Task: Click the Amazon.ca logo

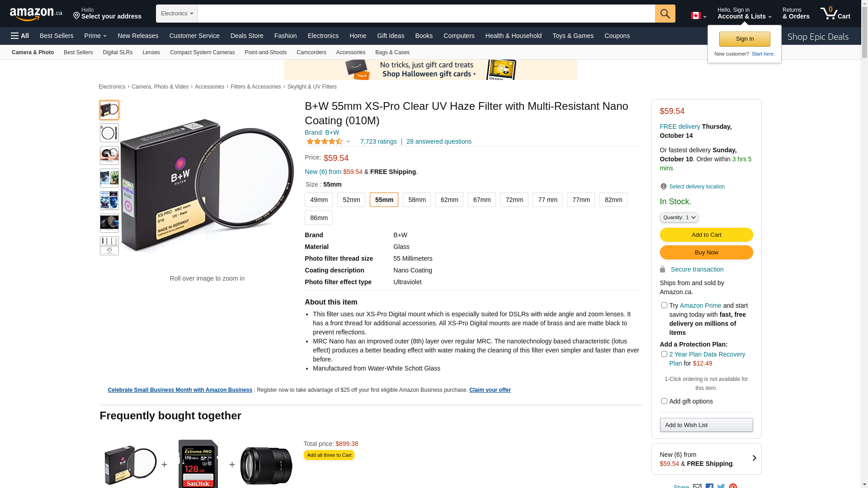Action: pyautogui.click(x=36, y=14)
